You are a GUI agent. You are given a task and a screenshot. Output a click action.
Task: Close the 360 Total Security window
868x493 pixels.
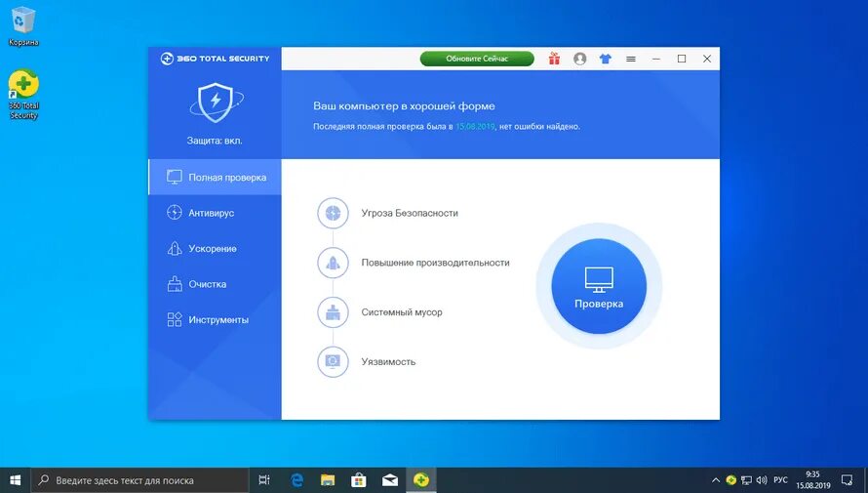(x=707, y=59)
